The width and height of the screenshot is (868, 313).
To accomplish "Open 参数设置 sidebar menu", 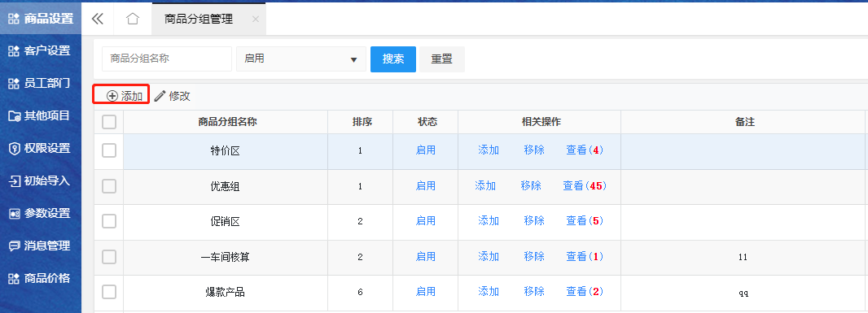I will [41, 213].
